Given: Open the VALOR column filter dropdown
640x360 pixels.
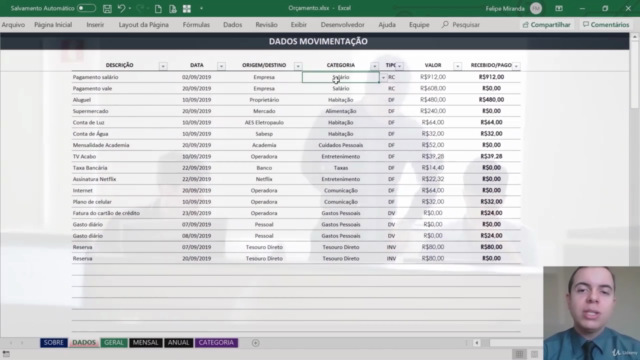Looking at the screenshot, I should pos(458,66).
